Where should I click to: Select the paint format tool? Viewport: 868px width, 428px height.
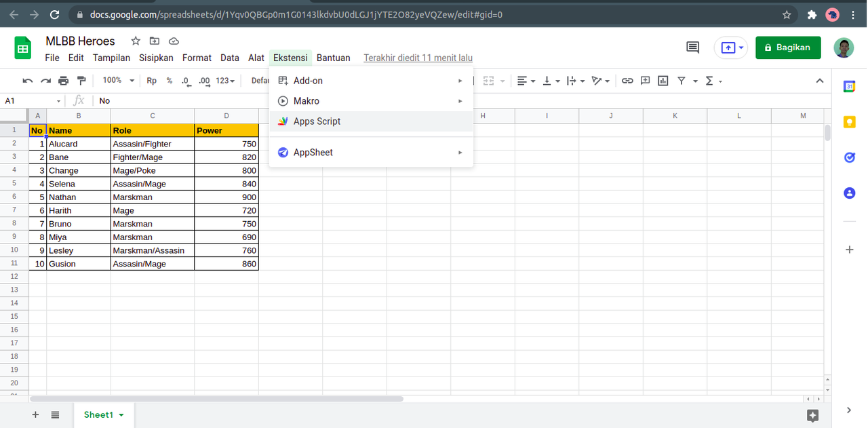[81, 81]
